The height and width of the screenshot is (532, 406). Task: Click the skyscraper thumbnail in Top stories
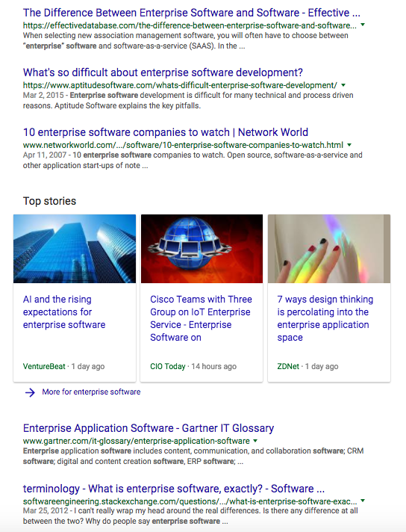(75, 249)
